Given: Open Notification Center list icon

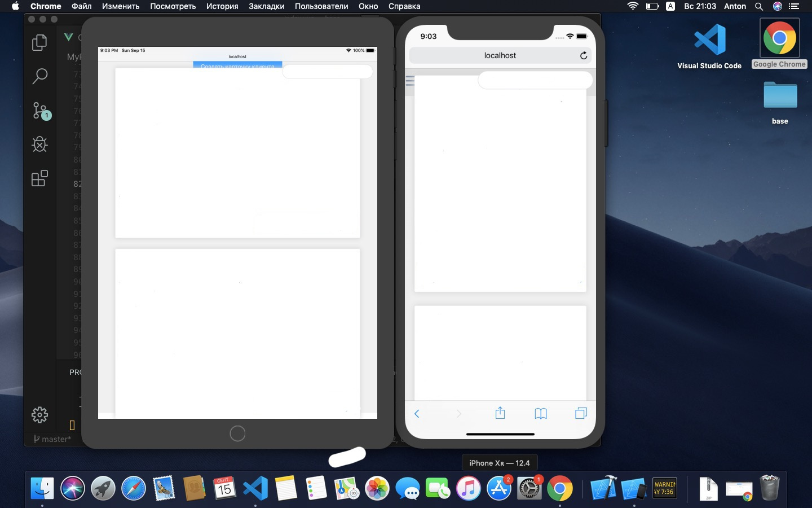Looking at the screenshot, I should coord(794,6).
